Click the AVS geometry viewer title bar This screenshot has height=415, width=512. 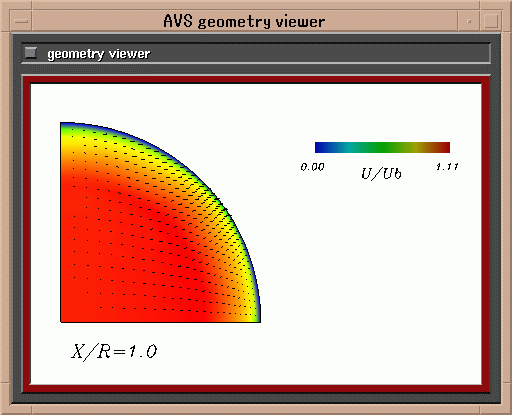pyautogui.click(x=245, y=21)
